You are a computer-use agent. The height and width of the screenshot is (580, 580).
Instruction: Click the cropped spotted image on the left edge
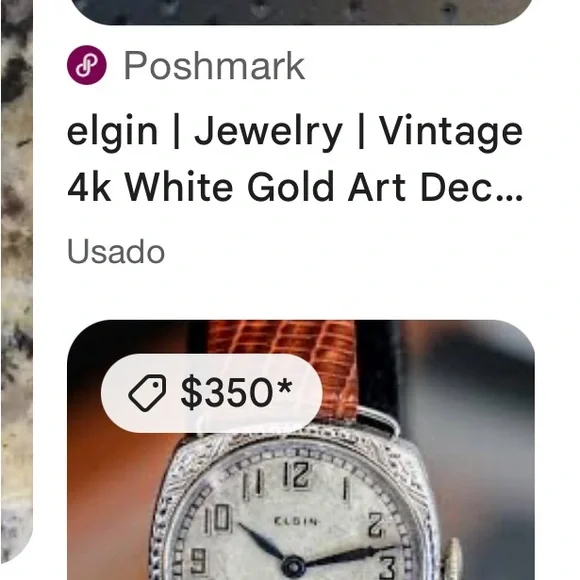pos(17,281)
